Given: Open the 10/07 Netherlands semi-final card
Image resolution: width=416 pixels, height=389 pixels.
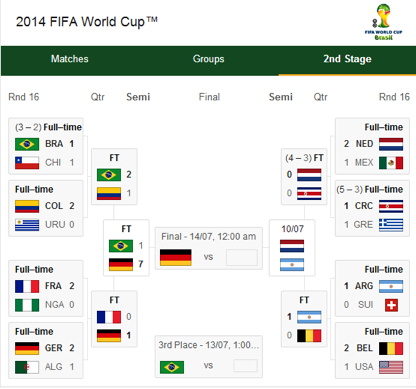Looking at the screenshot, I should 292,248.
